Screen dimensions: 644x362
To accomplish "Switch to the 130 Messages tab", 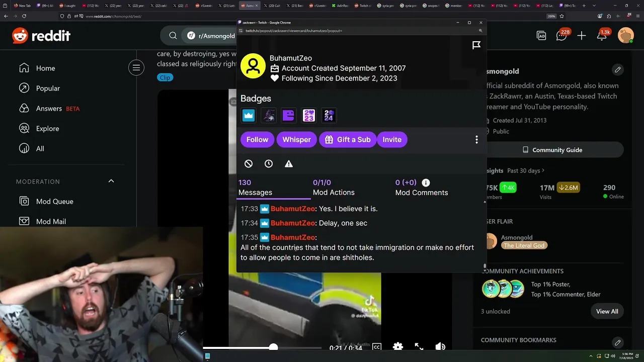I will (x=274, y=188).
